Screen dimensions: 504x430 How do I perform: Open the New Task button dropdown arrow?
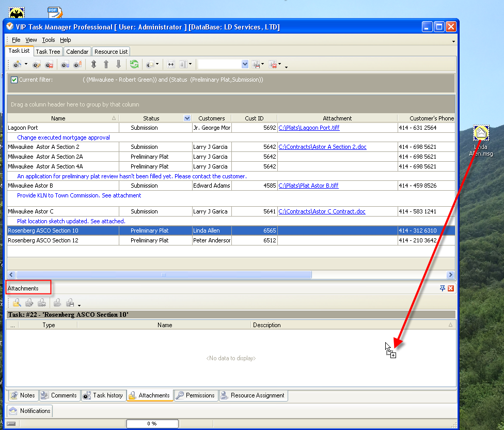[x=26, y=65]
